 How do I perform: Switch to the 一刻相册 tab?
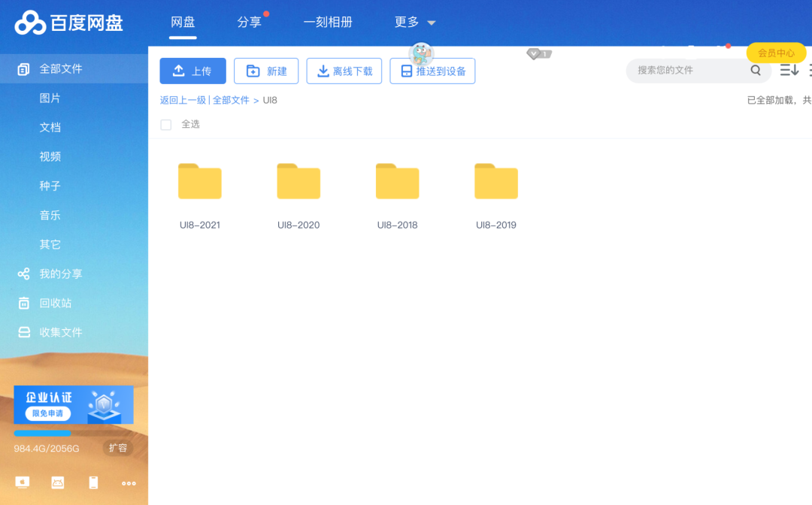(x=328, y=23)
